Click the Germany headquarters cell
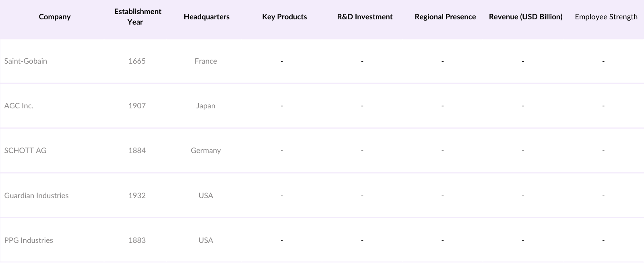Image resolution: width=644 pixels, height=263 pixels. [206, 151]
